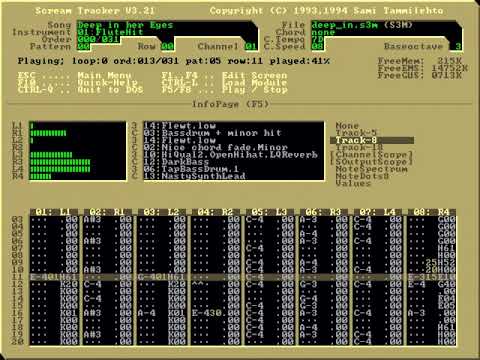Select the 'Track-5' view option
The image size is (480, 360).
[356, 133]
